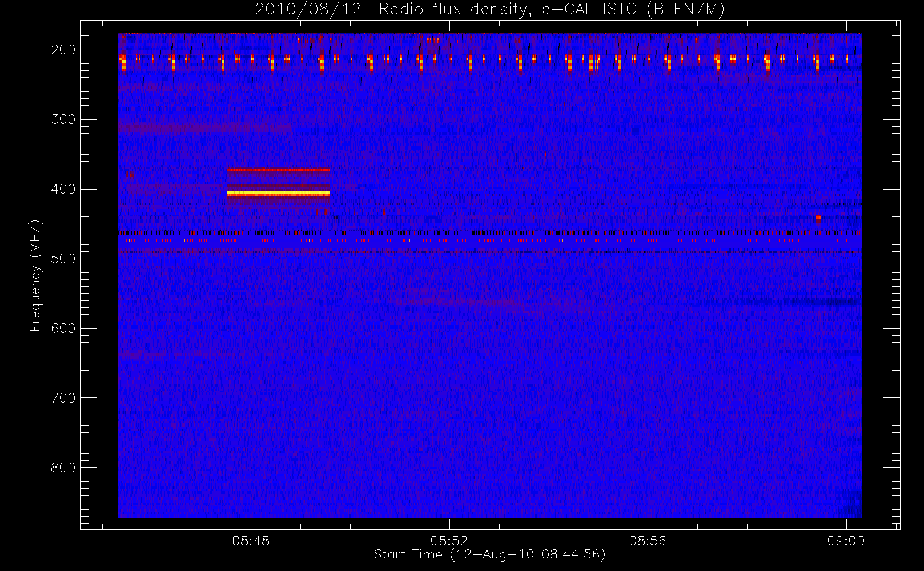The width and height of the screenshot is (924, 571).
Task: Click the bright yellow emission band near 400 MHz
Action: coord(279,194)
